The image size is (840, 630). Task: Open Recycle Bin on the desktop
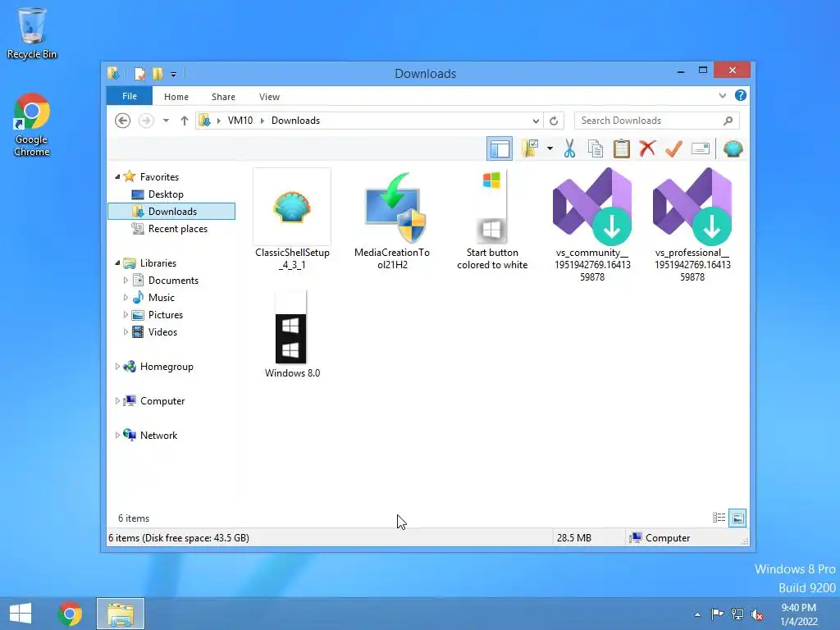tap(32, 33)
